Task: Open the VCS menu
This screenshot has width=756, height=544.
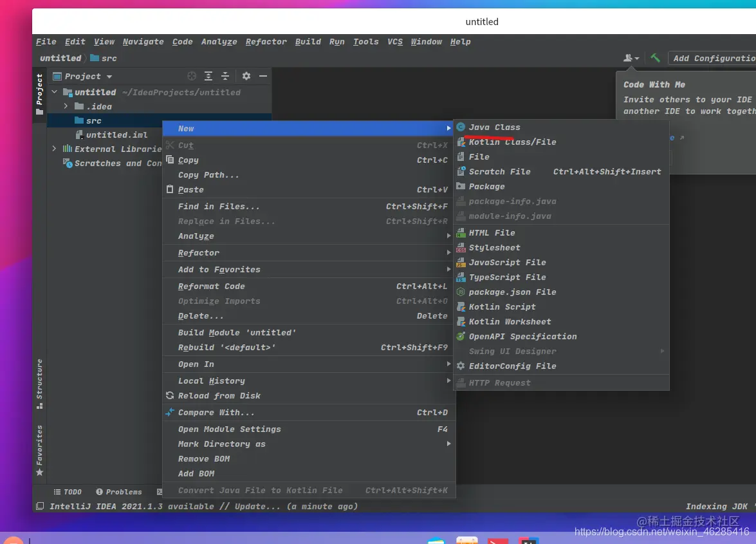Action: pyautogui.click(x=395, y=41)
